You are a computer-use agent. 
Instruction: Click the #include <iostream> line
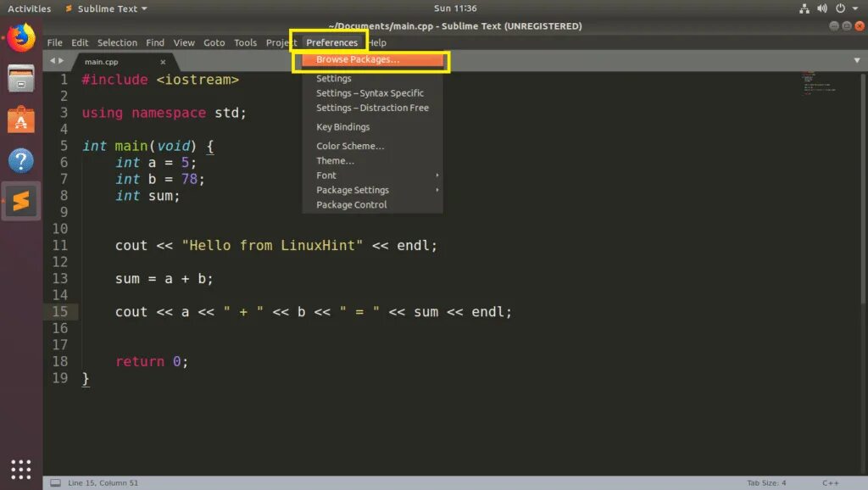click(160, 80)
